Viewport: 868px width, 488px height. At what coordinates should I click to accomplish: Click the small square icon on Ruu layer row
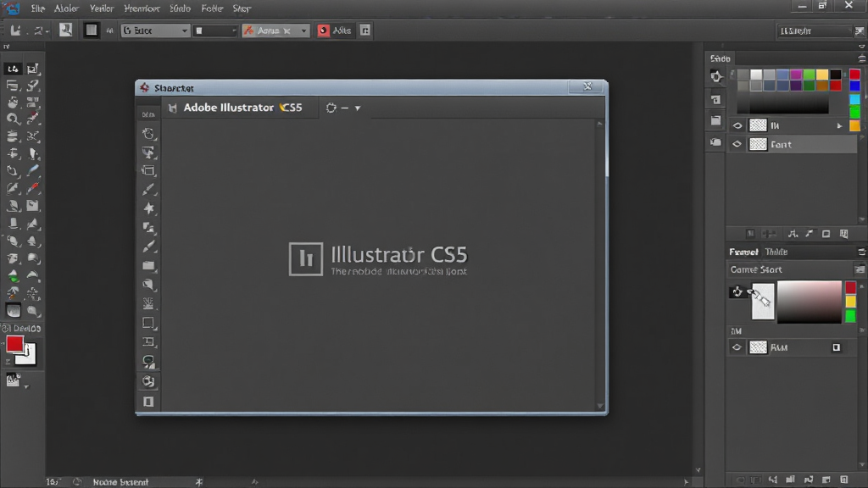tap(837, 347)
